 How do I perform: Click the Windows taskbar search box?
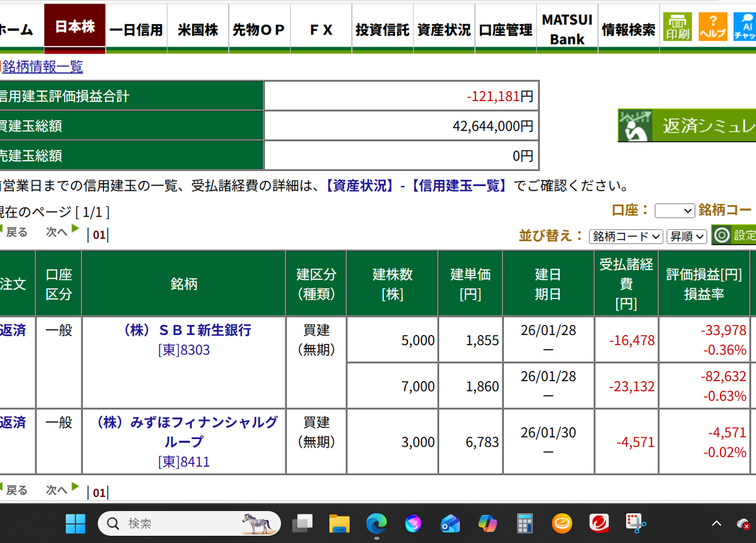click(189, 524)
